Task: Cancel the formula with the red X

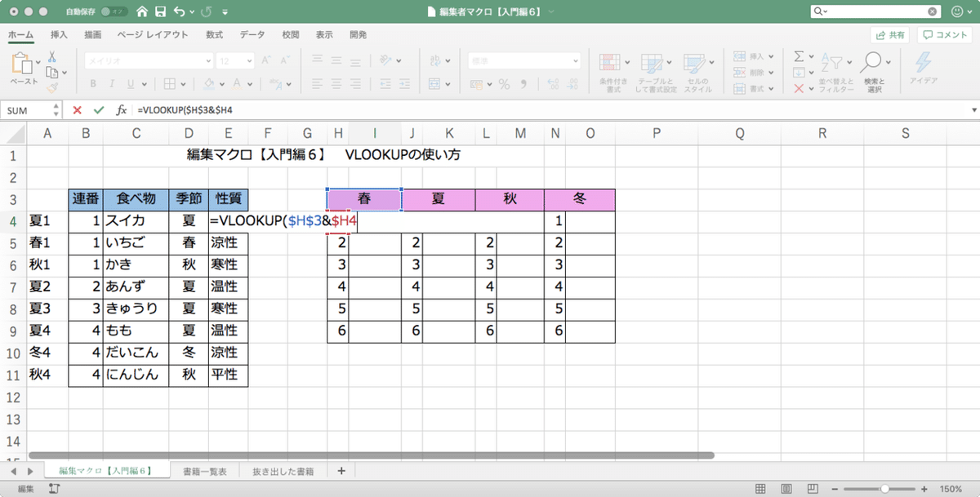Action: click(77, 109)
